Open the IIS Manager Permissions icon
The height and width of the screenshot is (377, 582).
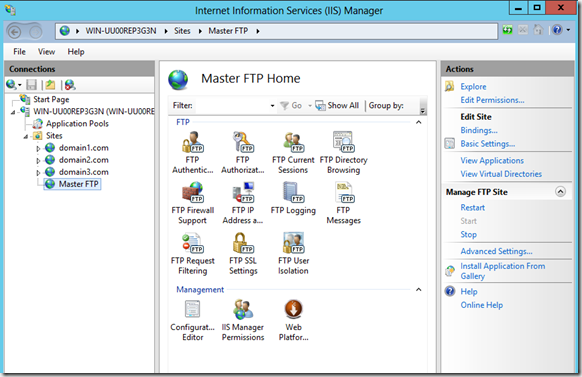243,320
